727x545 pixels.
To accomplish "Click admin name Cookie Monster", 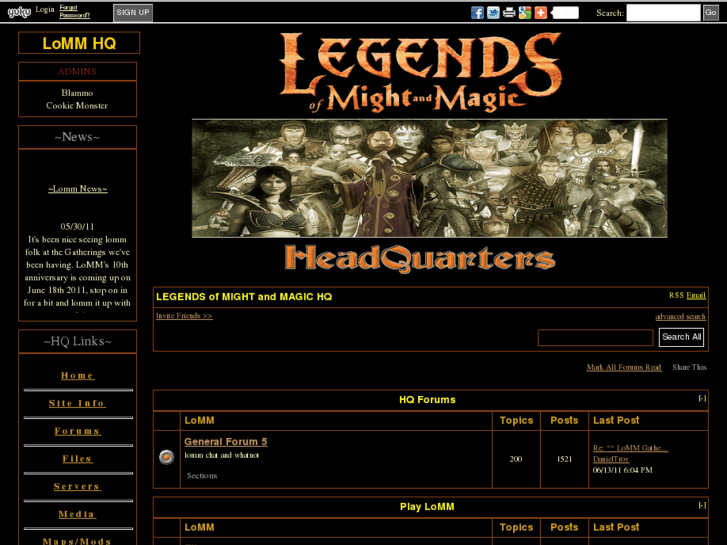I will [x=77, y=105].
